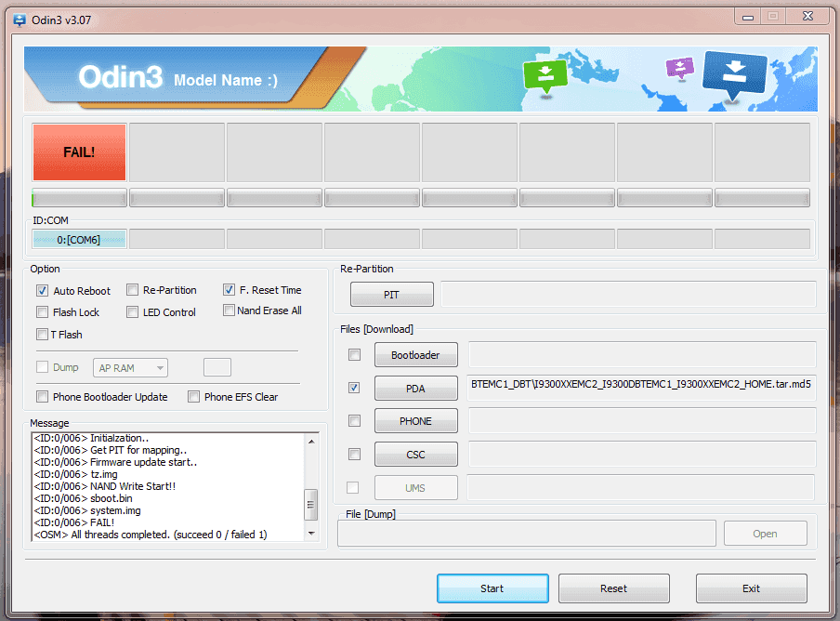
Task: Click the CSC file button
Action: point(415,455)
